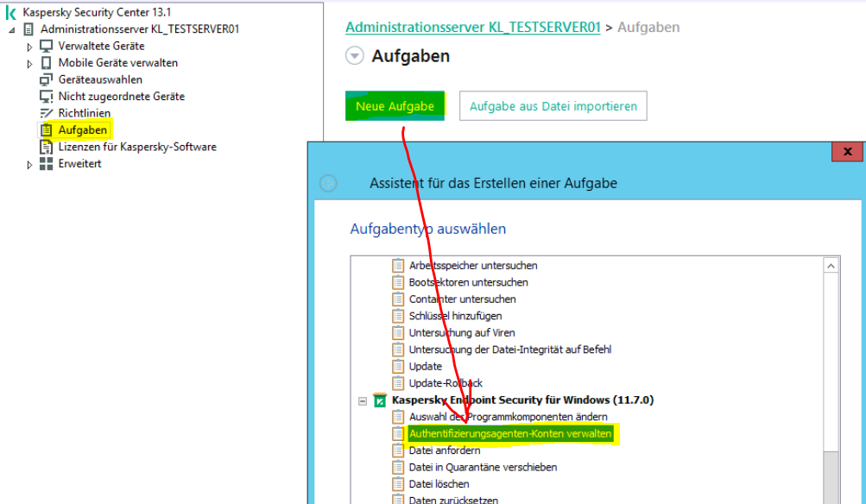
Task: Choose task type Arbeitsspeicher untersuchen
Action: [x=473, y=266]
